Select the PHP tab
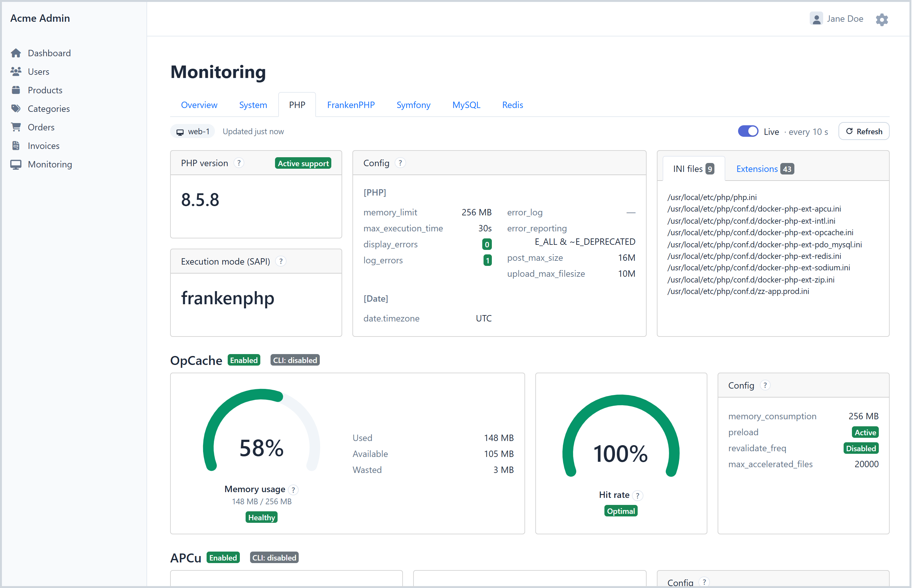The width and height of the screenshot is (921, 588). click(x=297, y=105)
